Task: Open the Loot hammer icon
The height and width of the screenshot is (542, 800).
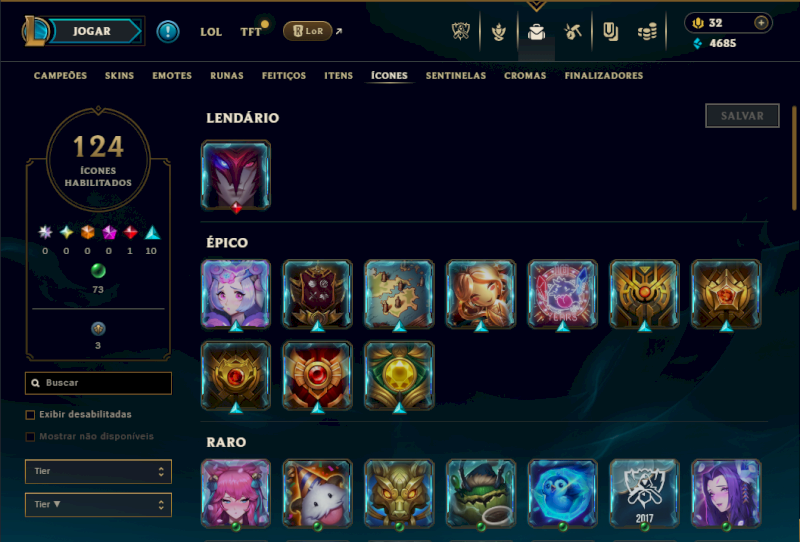Action: tap(573, 32)
